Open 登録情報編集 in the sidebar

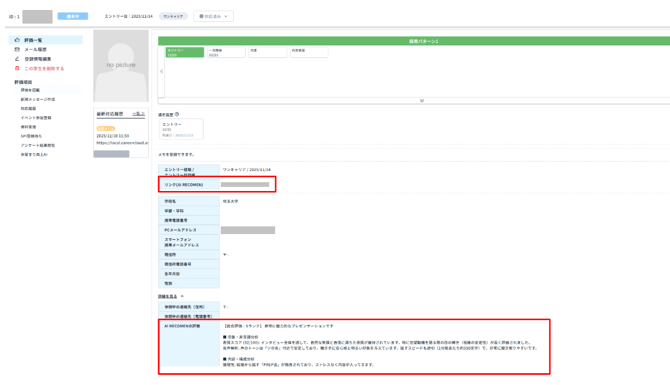tap(38, 59)
